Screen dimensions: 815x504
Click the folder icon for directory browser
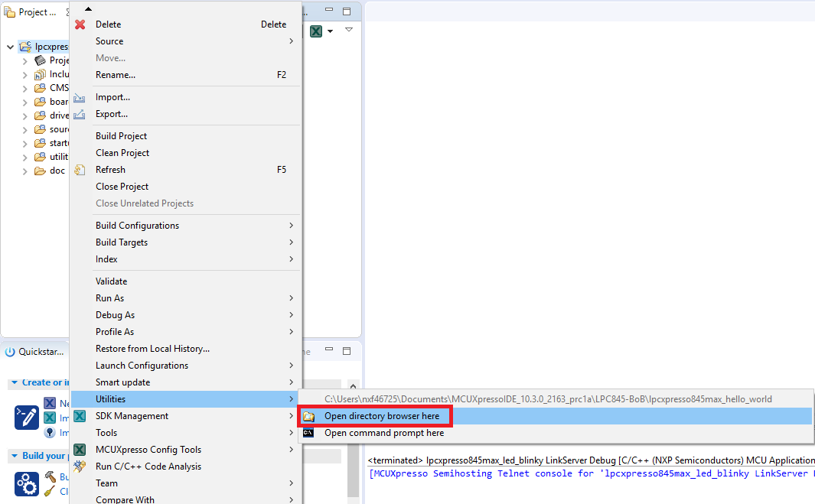[308, 416]
